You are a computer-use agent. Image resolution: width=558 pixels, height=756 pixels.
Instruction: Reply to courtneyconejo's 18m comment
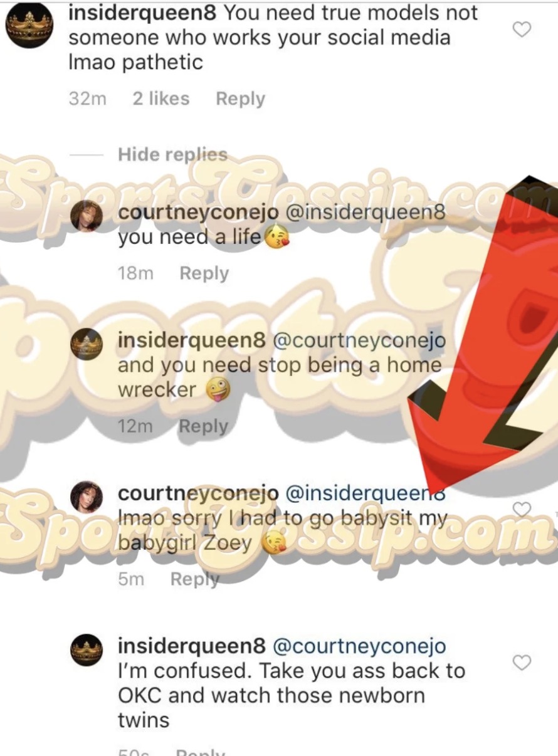(204, 273)
